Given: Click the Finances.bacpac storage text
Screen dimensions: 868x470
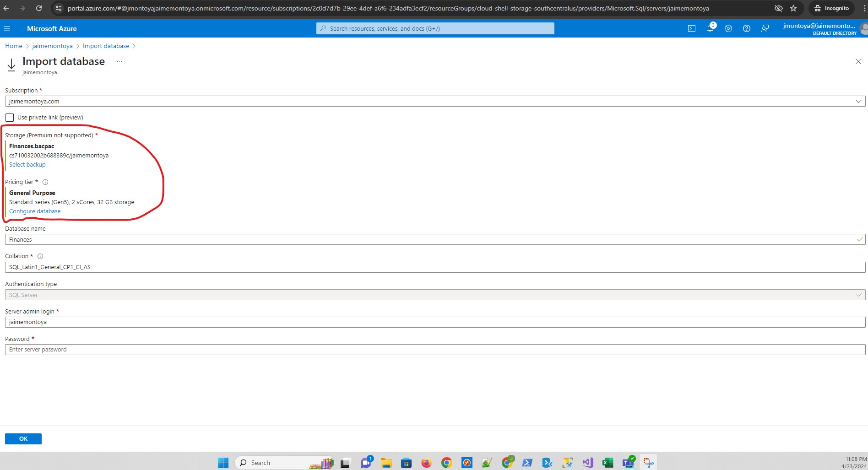Looking at the screenshot, I should (32, 146).
